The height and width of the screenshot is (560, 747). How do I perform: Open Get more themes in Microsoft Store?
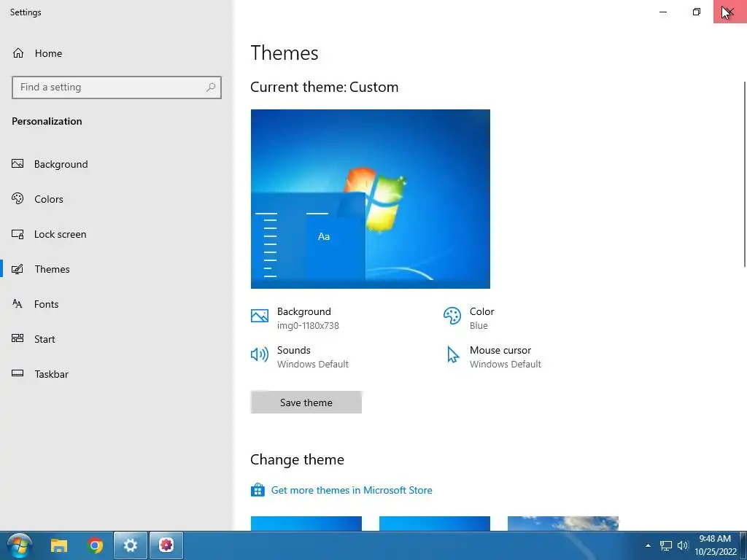pos(351,490)
